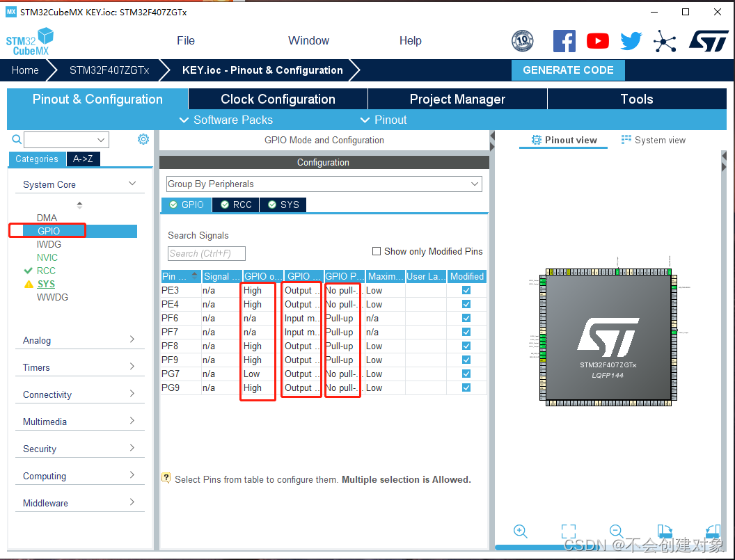
Task: Rotate the chip counter-clockwise icon
Action: (713, 531)
